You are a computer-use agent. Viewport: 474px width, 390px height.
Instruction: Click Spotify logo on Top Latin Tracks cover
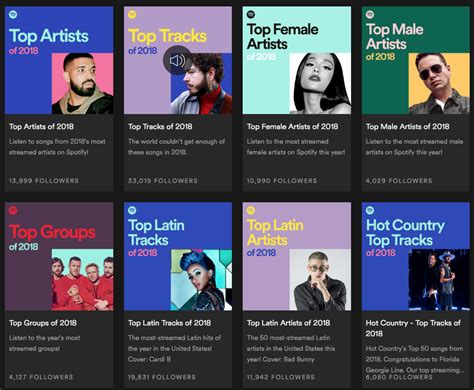click(132, 210)
